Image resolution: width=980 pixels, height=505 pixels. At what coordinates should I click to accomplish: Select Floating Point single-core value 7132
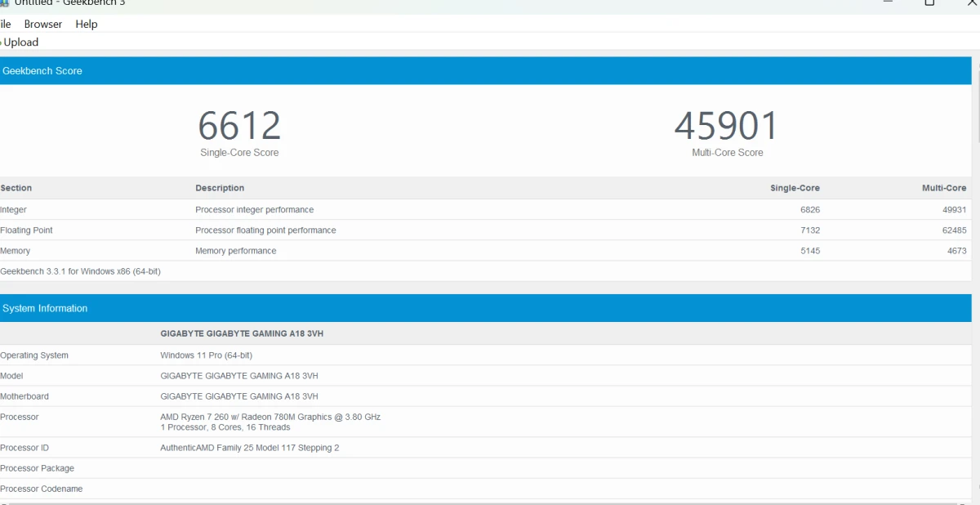810,230
